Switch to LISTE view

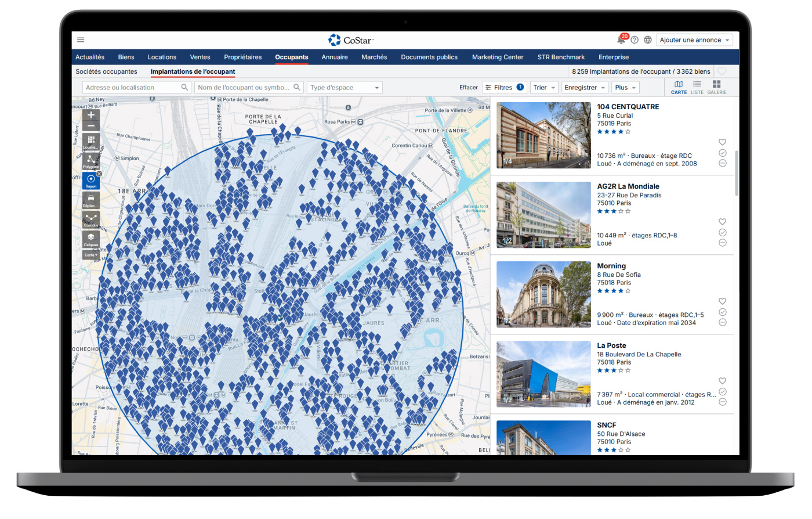[x=697, y=87]
